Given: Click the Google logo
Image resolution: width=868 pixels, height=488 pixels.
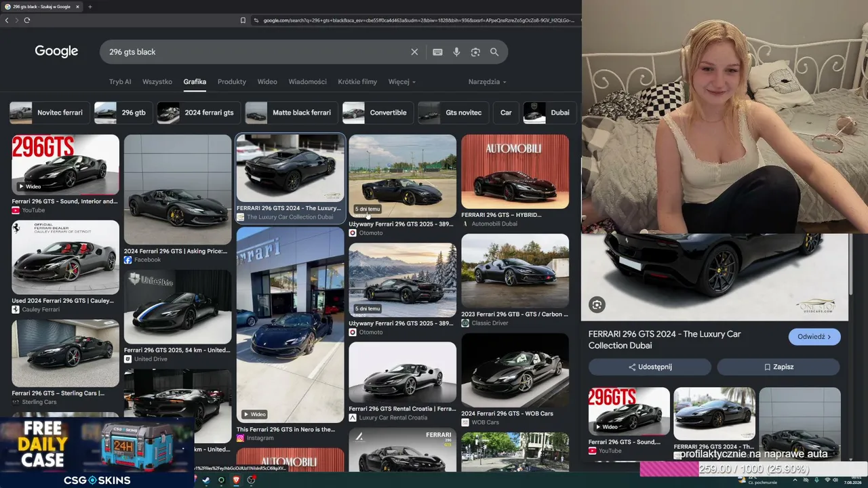Looking at the screenshot, I should click(x=56, y=52).
